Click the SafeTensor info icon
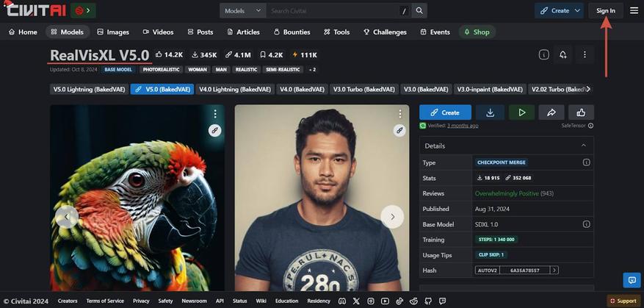Image resolution: width=644 pixels, height=308 pixels. [x=590, y=126]
